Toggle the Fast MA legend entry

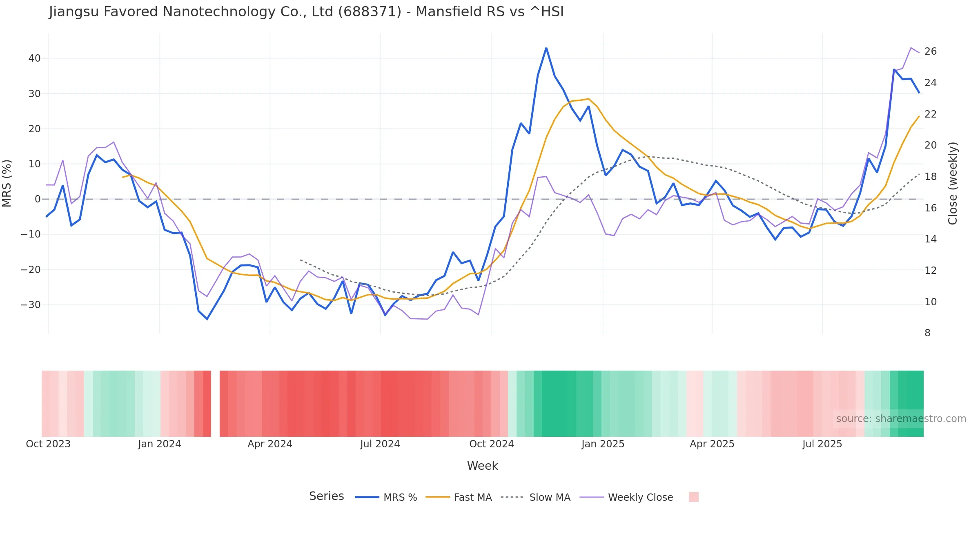pyautogui.click(x=459, y=497)
